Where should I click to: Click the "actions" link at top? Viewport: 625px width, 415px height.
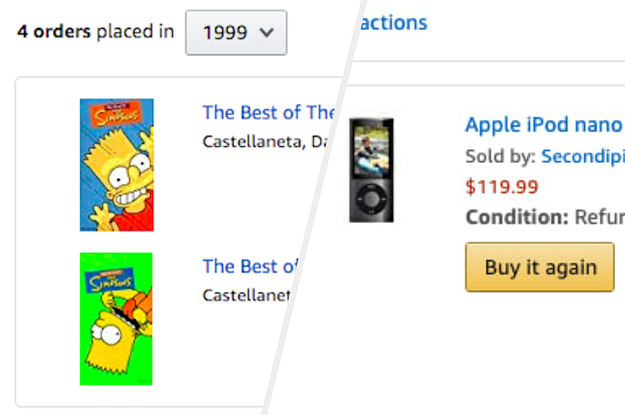coord(393,22)
